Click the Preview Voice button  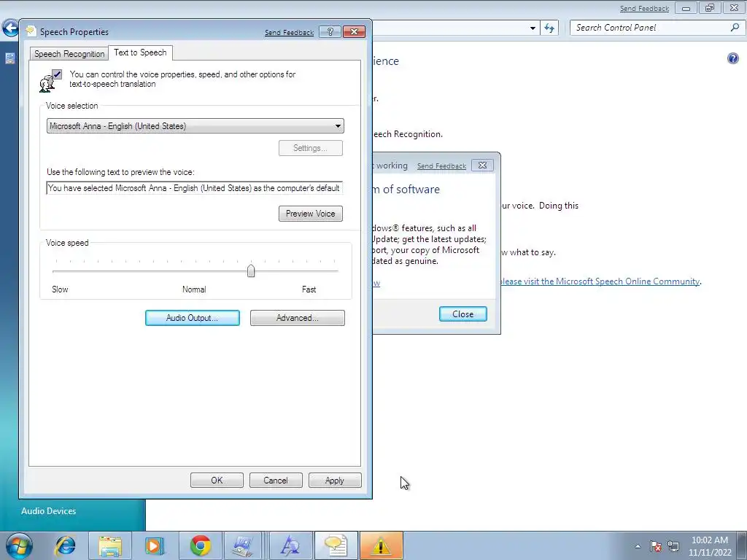click(x=311, y=214)
